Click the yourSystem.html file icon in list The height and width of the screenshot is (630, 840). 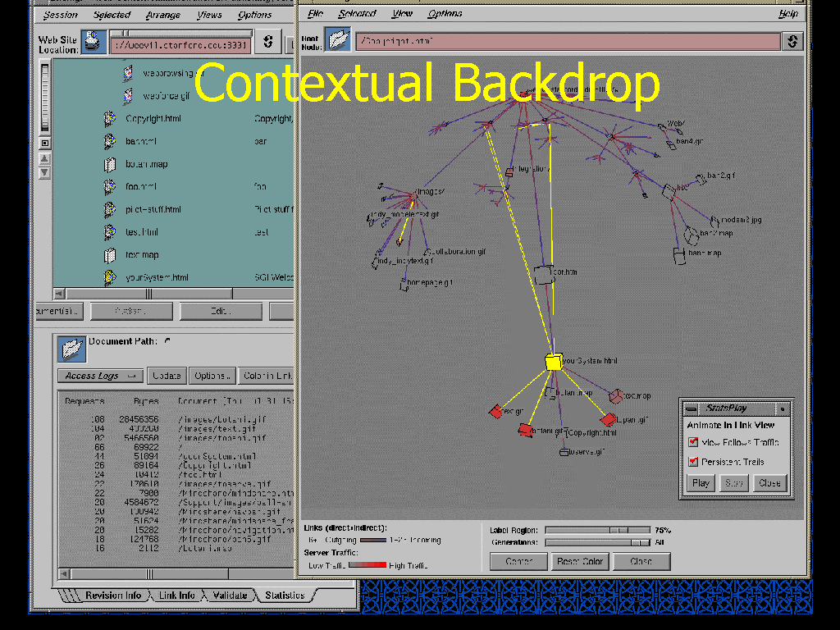pos(110,278)
